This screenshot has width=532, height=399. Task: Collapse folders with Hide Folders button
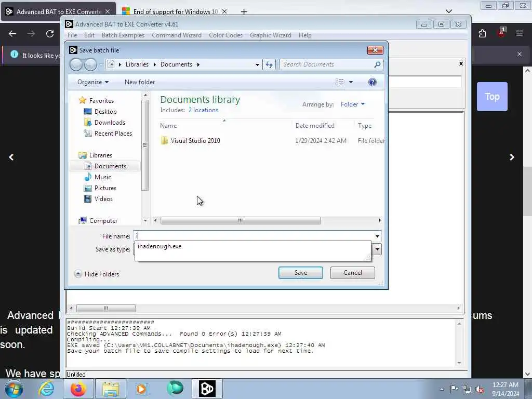pyautogui.click(x=97, y=274)
